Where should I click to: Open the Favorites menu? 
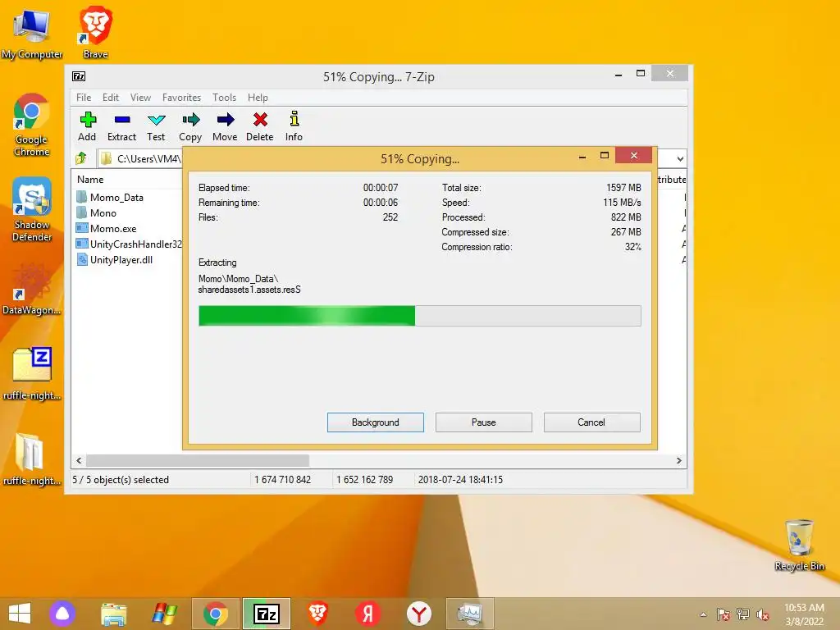(181, 98)
